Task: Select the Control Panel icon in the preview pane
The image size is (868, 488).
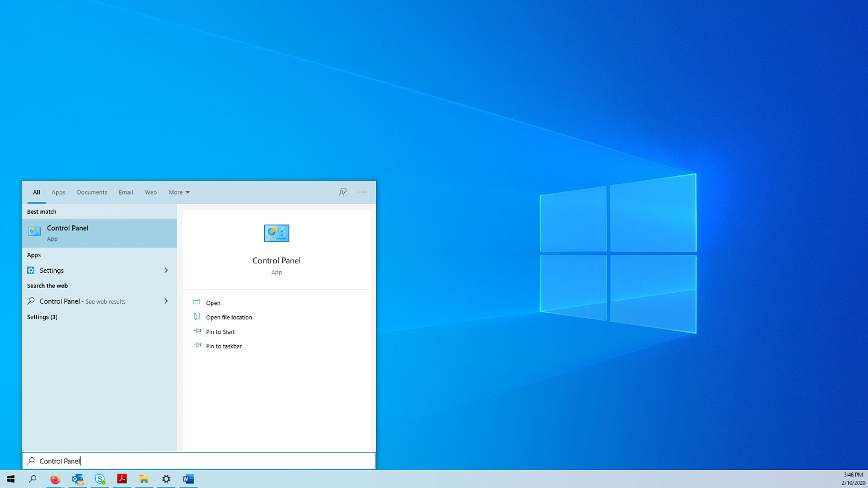Action: tap(276, 233)
